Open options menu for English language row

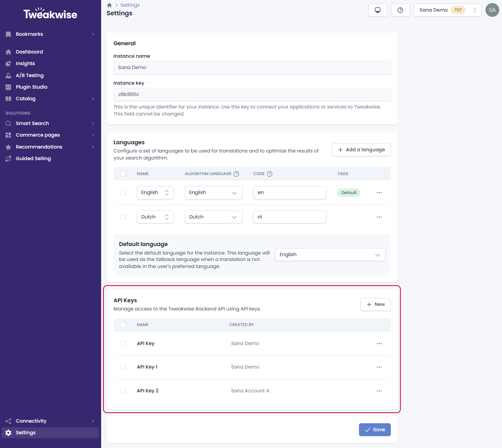pyautogui.click(x=379, y=193)
